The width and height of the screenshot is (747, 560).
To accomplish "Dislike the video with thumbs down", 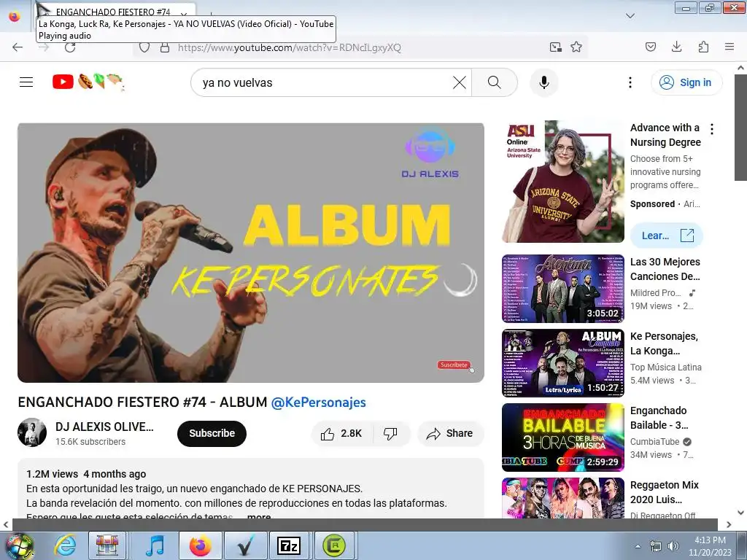I will point(391,433).
